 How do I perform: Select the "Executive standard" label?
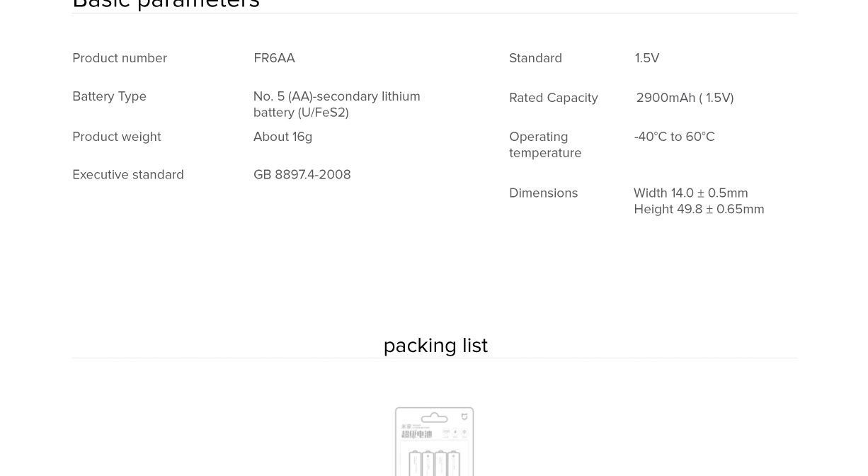click(x=128, y=175)
